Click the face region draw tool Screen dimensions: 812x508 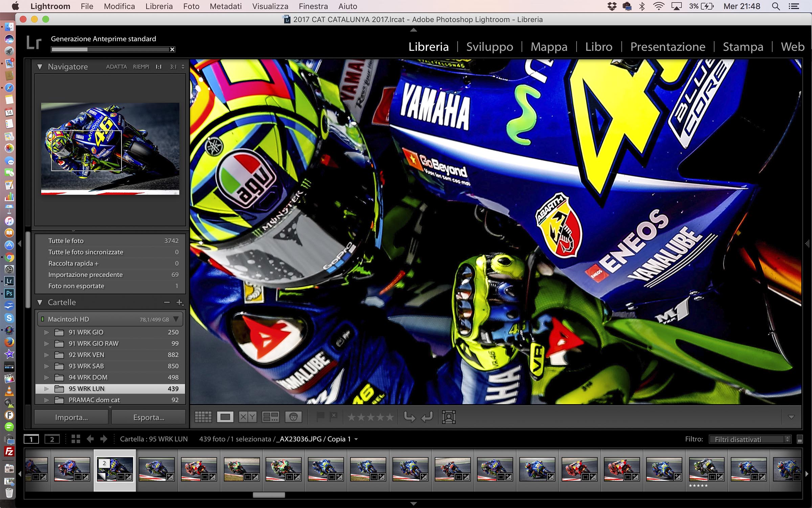(449, 417)
